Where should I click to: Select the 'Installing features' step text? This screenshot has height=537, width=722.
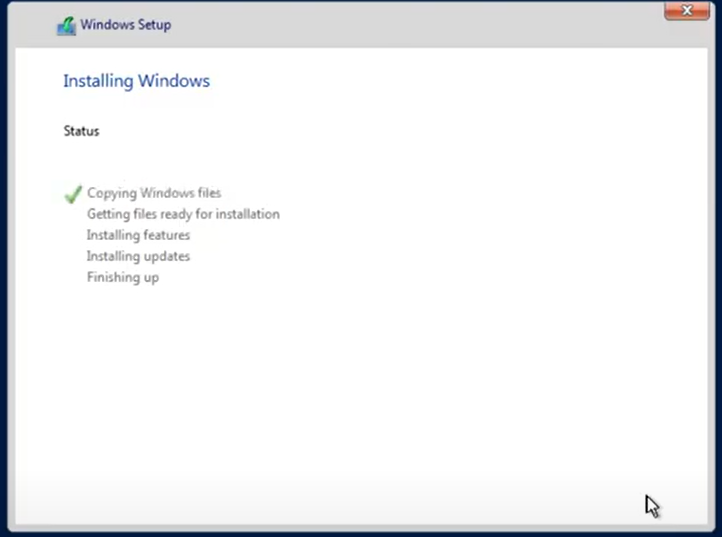click(138, 235)
